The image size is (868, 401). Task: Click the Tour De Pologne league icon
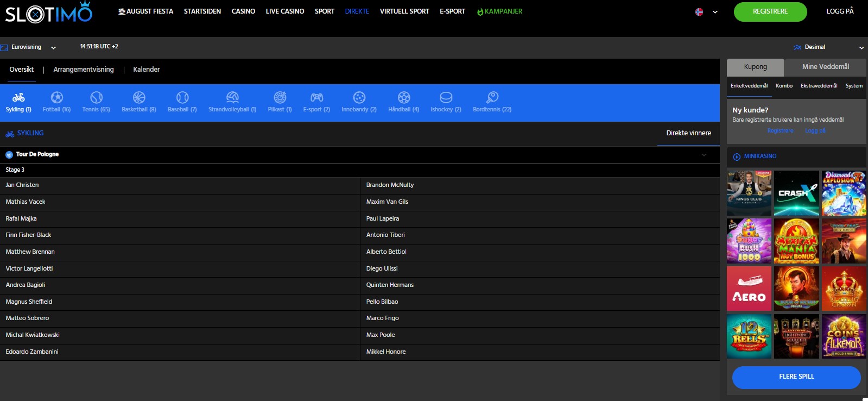9,155
